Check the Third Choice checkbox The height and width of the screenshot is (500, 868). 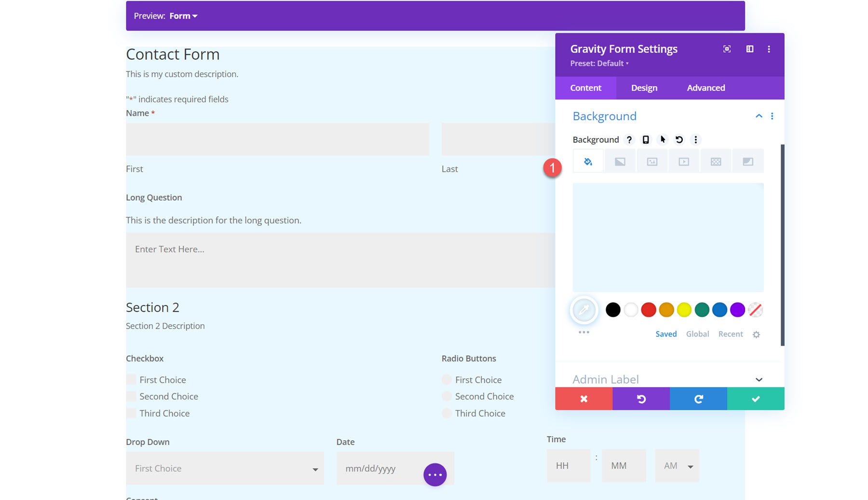(131, 413)
